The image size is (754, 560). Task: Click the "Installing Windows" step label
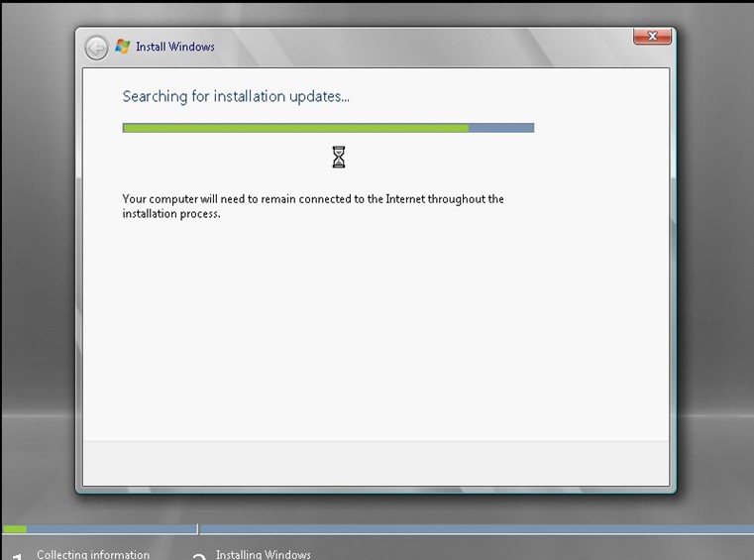tap(264, 554)
